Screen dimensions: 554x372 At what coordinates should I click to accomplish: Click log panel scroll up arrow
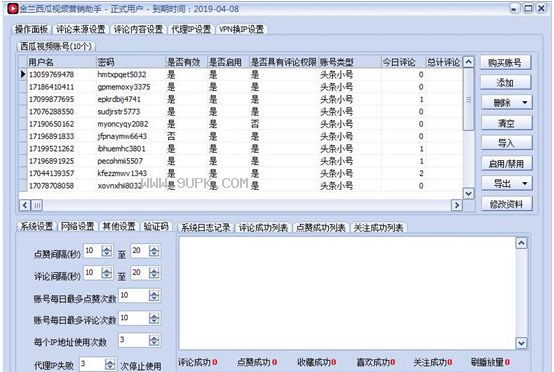[x=521, y=243]
